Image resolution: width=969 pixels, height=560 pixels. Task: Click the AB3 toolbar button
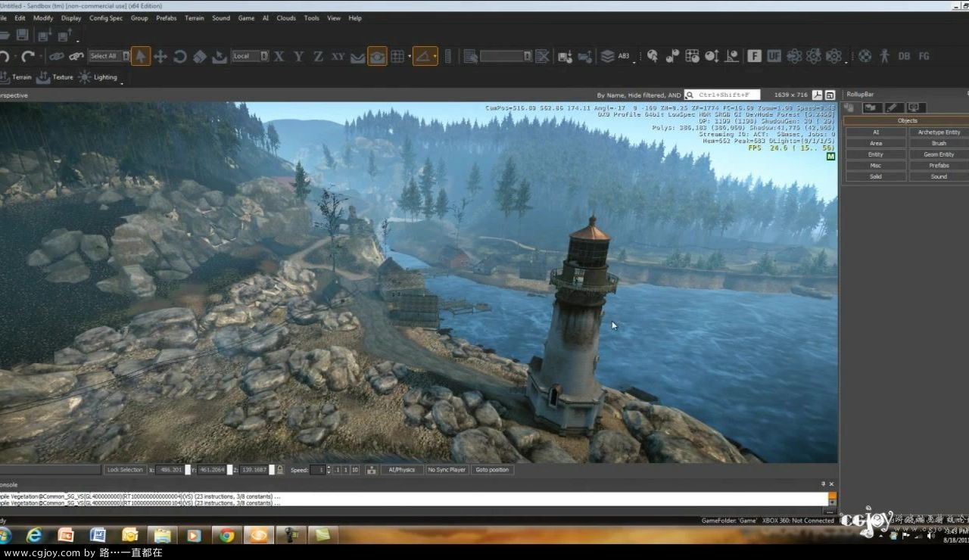coord(624,56)
